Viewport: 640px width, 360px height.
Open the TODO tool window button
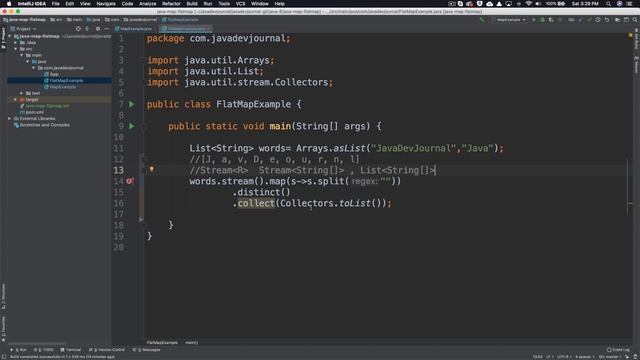pos(43,350)
